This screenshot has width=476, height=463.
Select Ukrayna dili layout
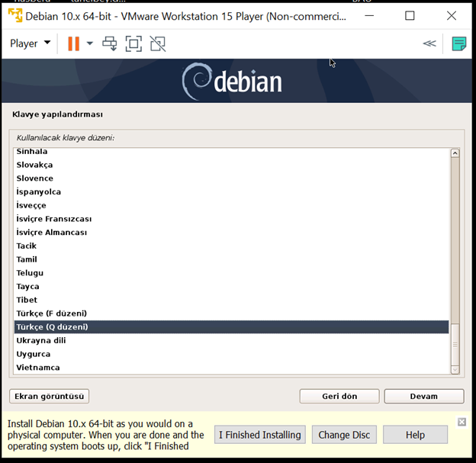coord(231,340)
